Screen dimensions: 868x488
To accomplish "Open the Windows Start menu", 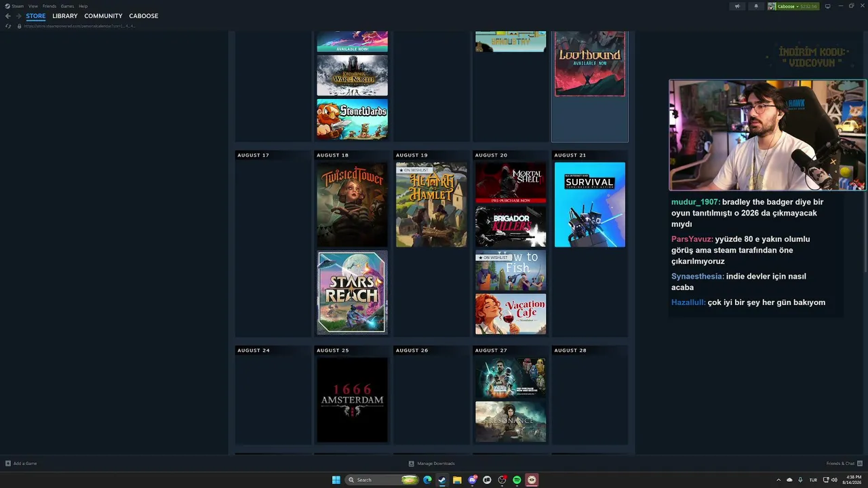I will pos(336,480).
